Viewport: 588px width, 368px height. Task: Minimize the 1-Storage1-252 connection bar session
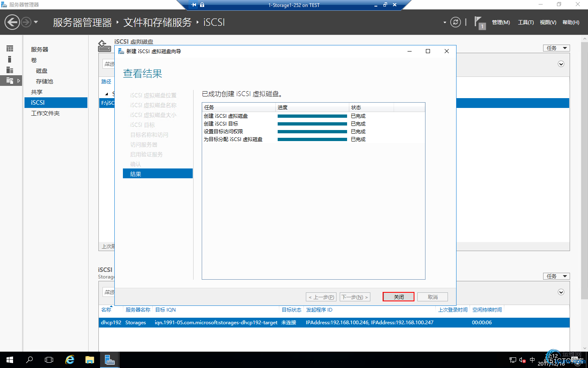[376, 5]
